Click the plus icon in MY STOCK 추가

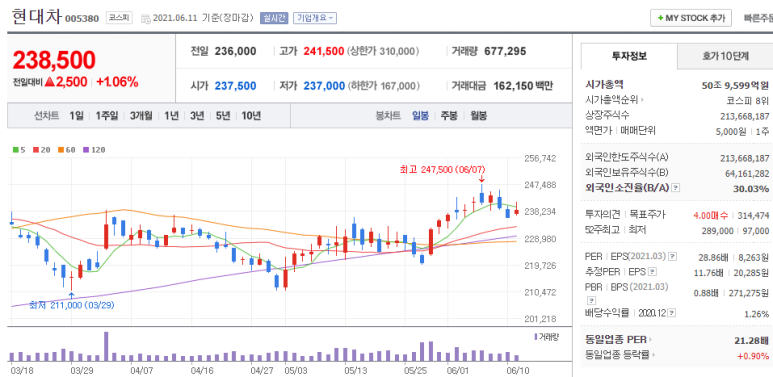click(660, 18)
